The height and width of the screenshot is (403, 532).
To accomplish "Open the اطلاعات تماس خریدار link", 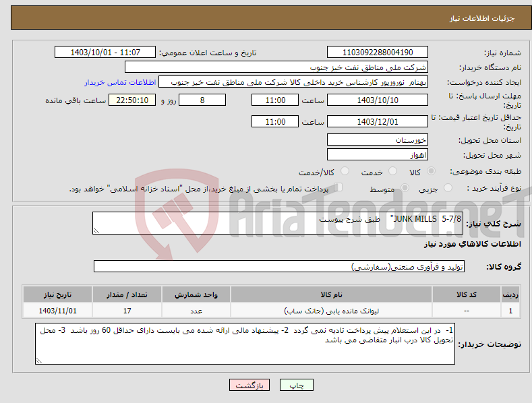I will [x=120, y=82].
